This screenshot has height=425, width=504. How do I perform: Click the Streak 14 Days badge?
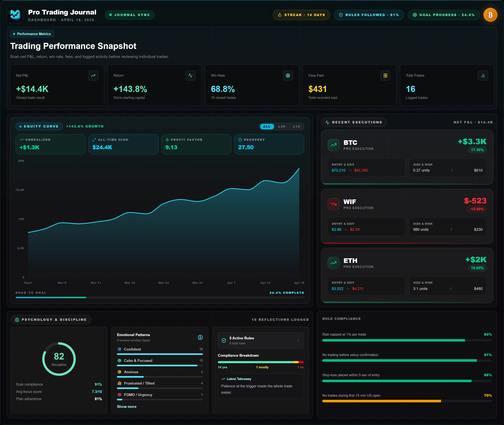[301, 15]
